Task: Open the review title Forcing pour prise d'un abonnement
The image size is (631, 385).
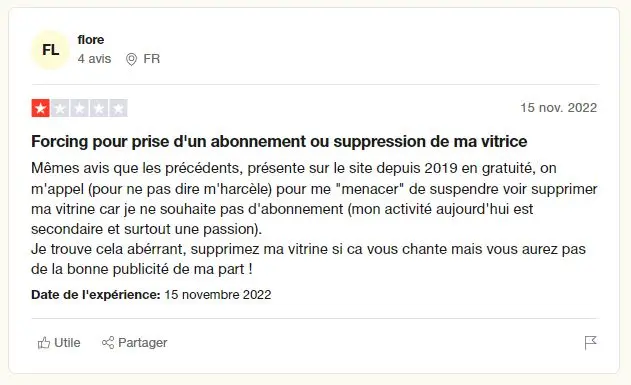Action: [279, 141]
